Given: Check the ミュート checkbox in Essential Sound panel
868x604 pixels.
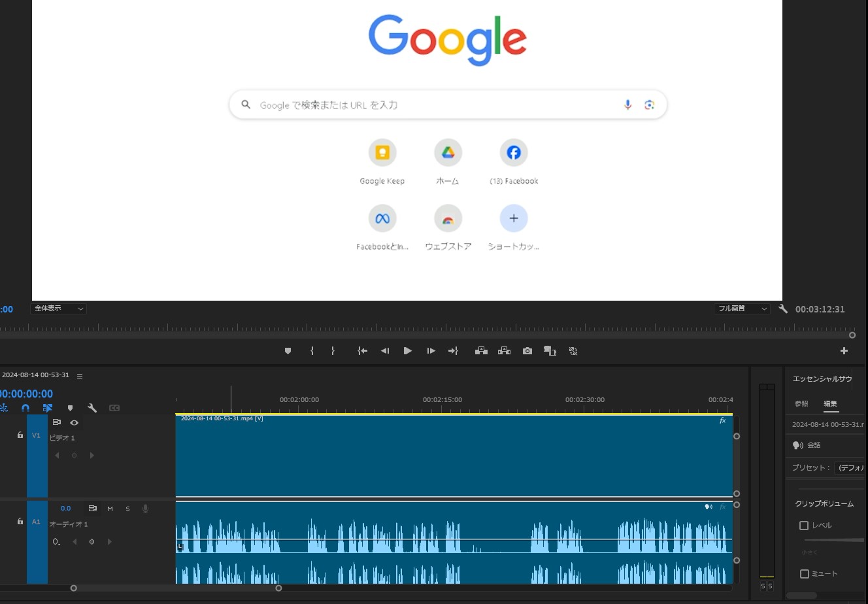Looking at the screenshot, I should (805, 573).
